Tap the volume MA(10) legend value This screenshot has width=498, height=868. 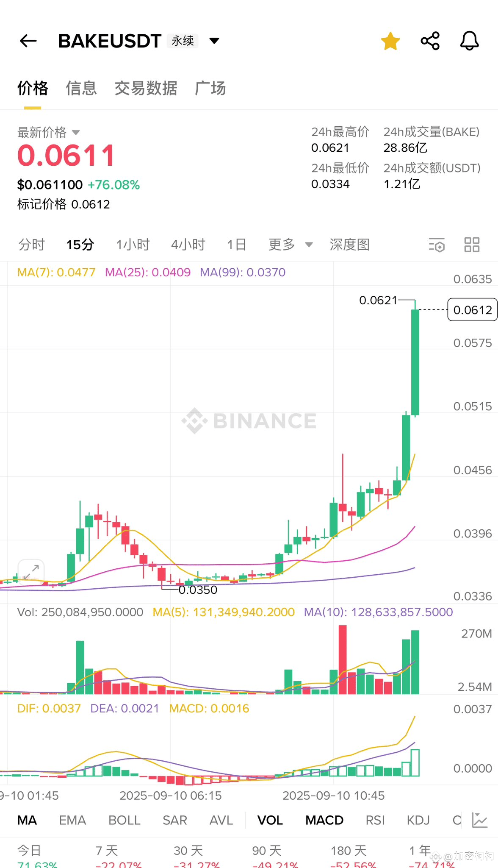point(379,612)
